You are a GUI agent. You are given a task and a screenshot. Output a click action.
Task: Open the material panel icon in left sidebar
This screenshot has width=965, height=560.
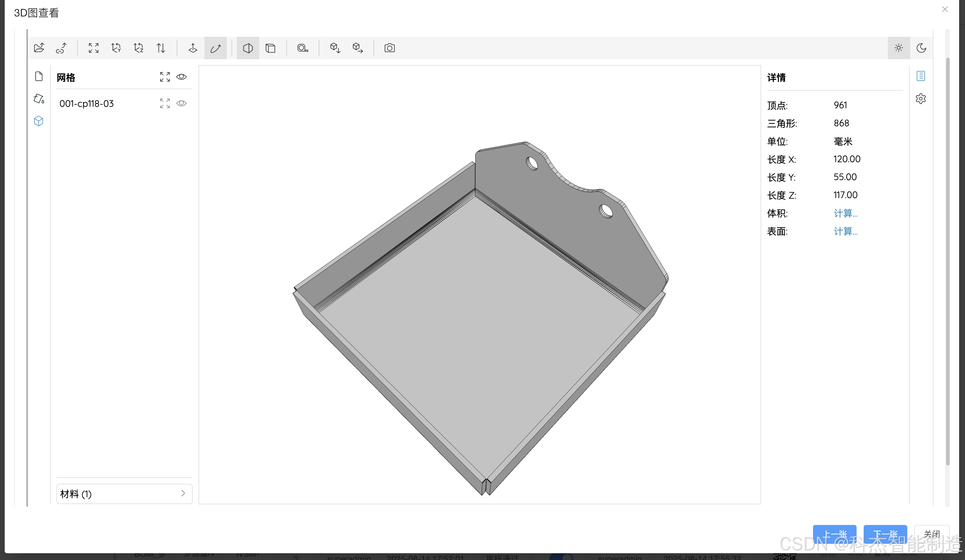pyautogui.click(x=38, y=99)
